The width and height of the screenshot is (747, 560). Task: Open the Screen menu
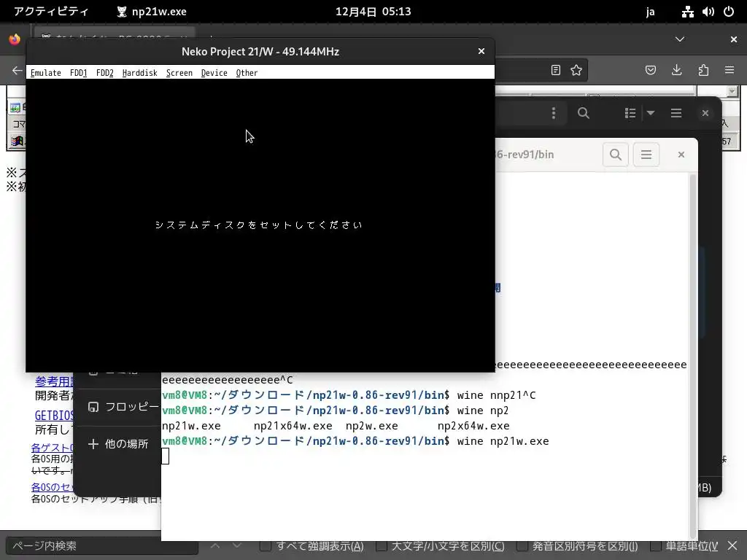point(179,73)
